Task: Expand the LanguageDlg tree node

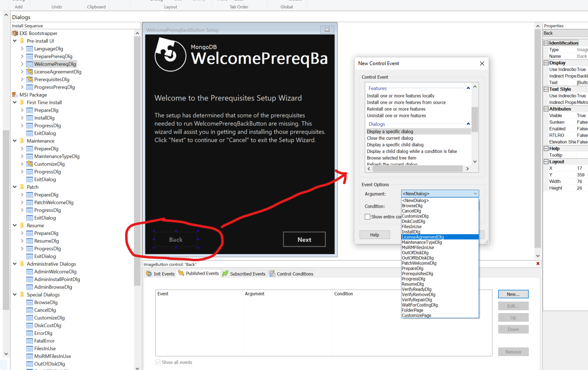Action: pyautogui.click(x=22, y=49)
